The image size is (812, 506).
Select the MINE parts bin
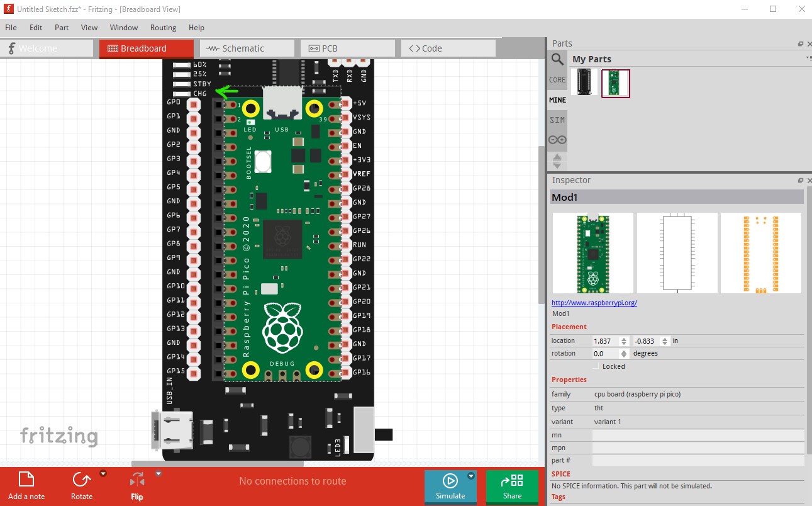pyautogui.click(x=557, y=100)
